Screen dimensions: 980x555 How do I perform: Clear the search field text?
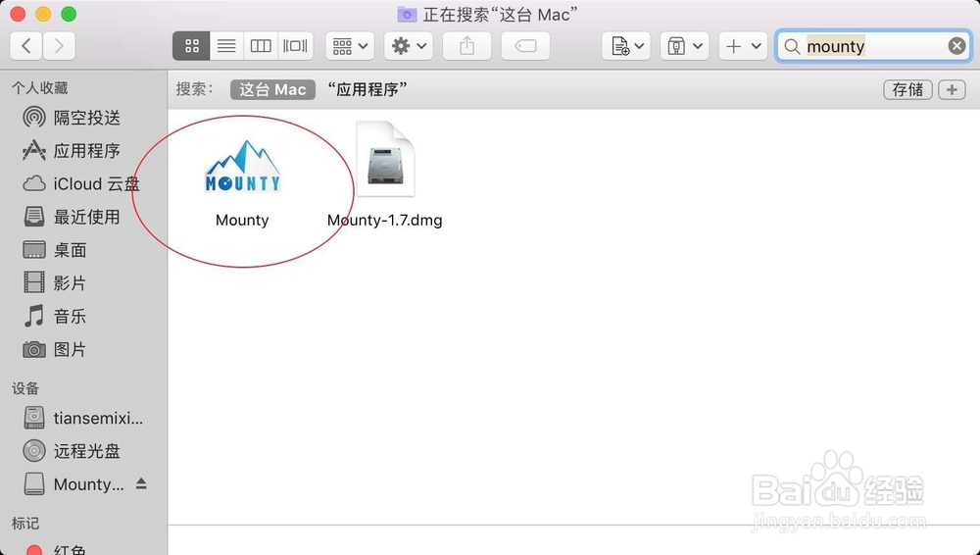tap(956, 46)
